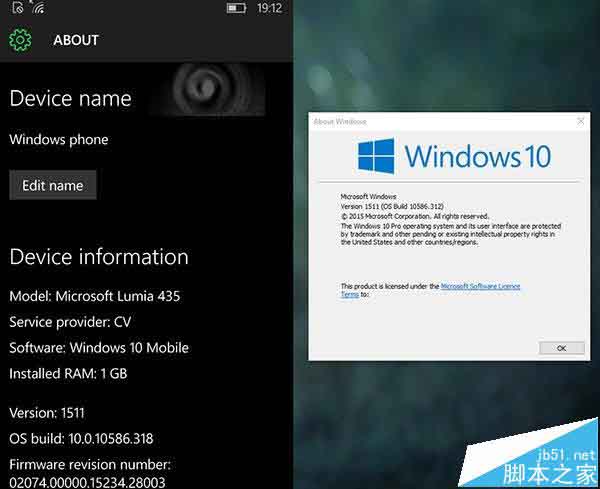Tap the Device information heading
The height and width of the screenshot is (489, 600).
tap(99, 257)
